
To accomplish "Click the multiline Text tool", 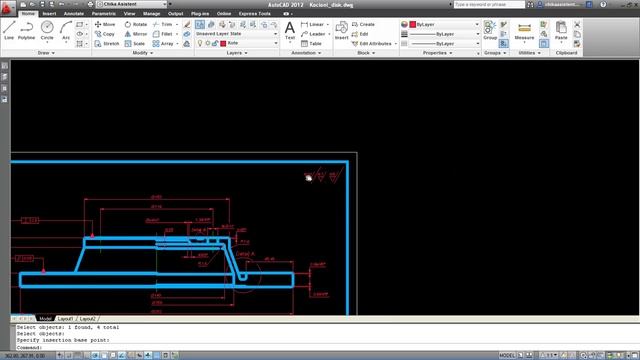I will pyautogui.click(x=290, y=31).
